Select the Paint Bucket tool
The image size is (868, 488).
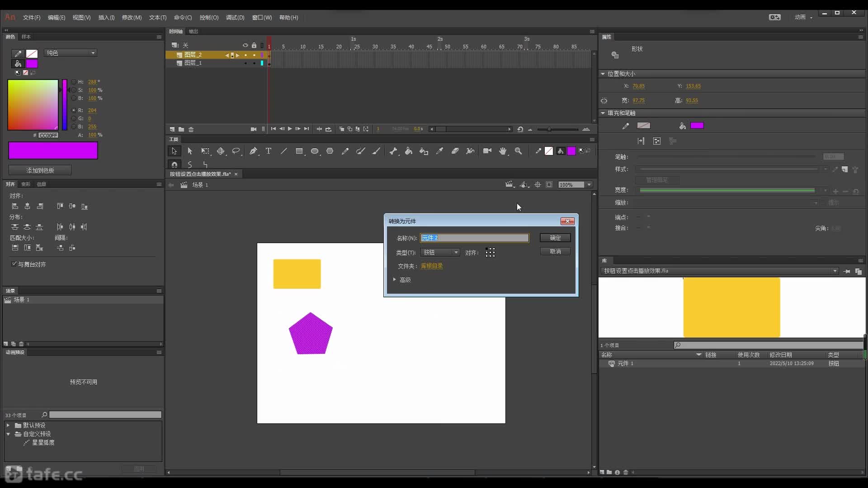(x=409, y=151)
